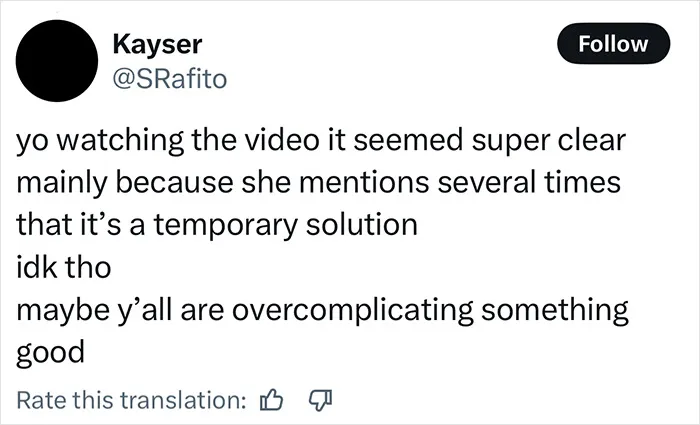Open the Kayser display name profile link
Screen dimensions: 700x425
tap(157, 44)
